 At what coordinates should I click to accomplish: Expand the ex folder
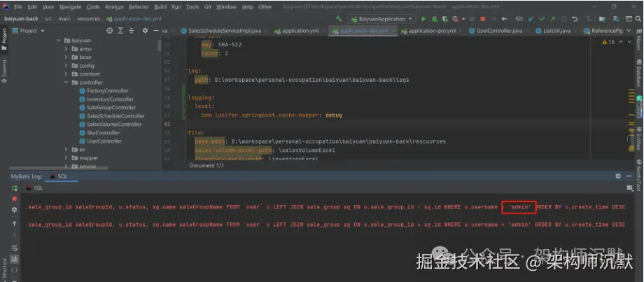tap(66, 150)
